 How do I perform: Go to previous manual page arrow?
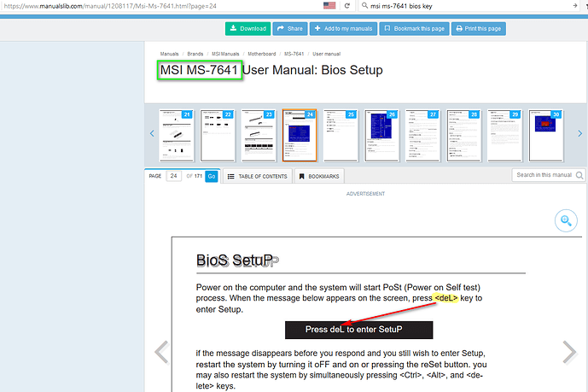click(161, 352)
